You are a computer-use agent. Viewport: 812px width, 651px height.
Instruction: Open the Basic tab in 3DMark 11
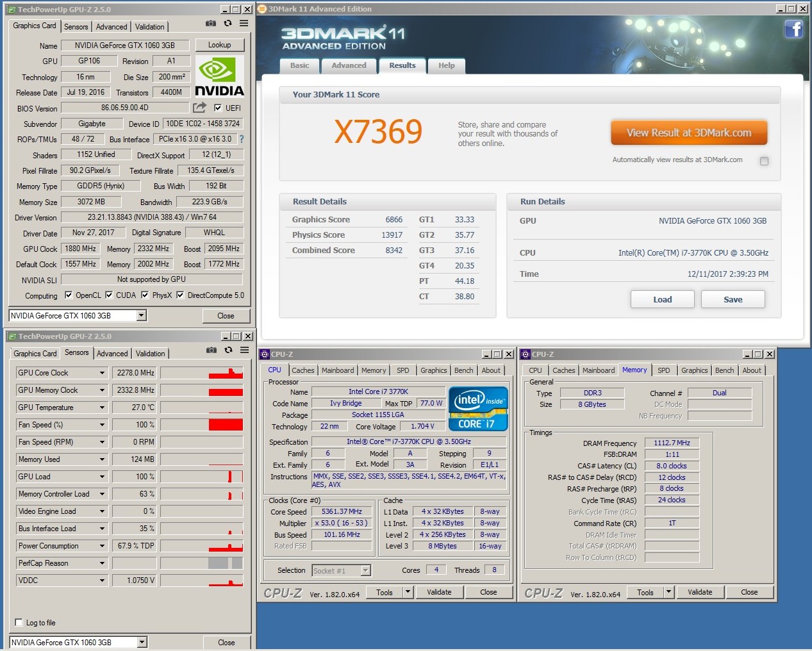(x=300, y=65)
